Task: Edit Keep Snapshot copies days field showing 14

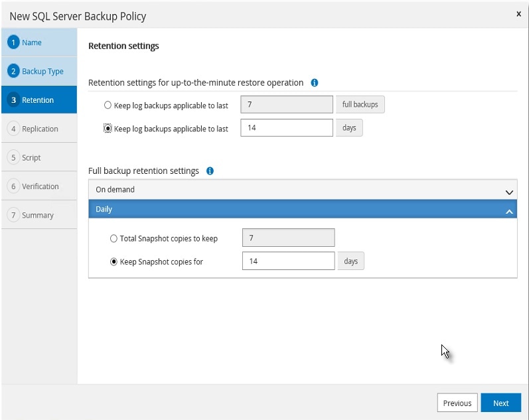Action: click(x=289, y=261)
